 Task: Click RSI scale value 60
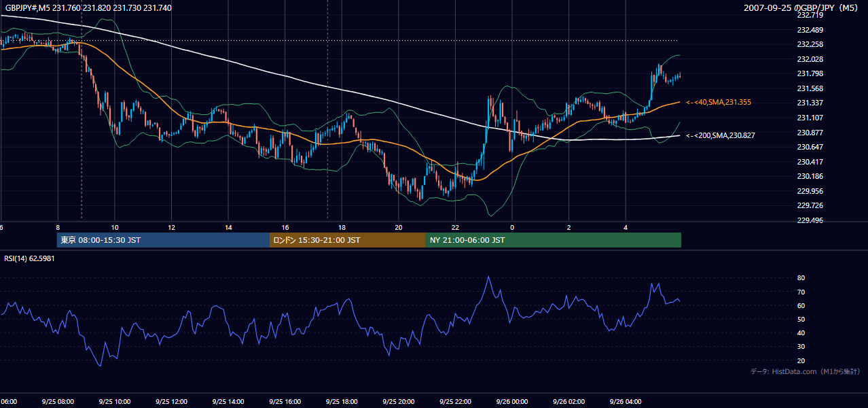[x=801, y=305]
